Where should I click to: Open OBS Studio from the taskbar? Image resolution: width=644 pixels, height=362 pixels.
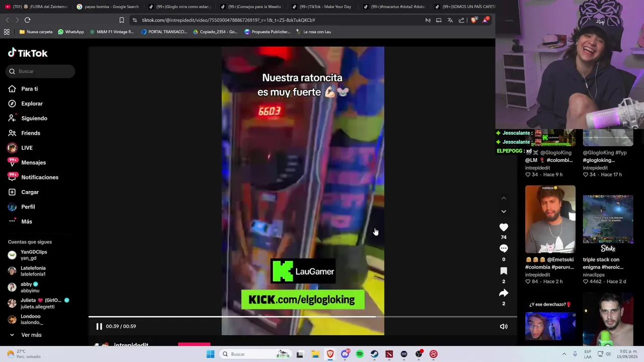click(x=419, y=354)
